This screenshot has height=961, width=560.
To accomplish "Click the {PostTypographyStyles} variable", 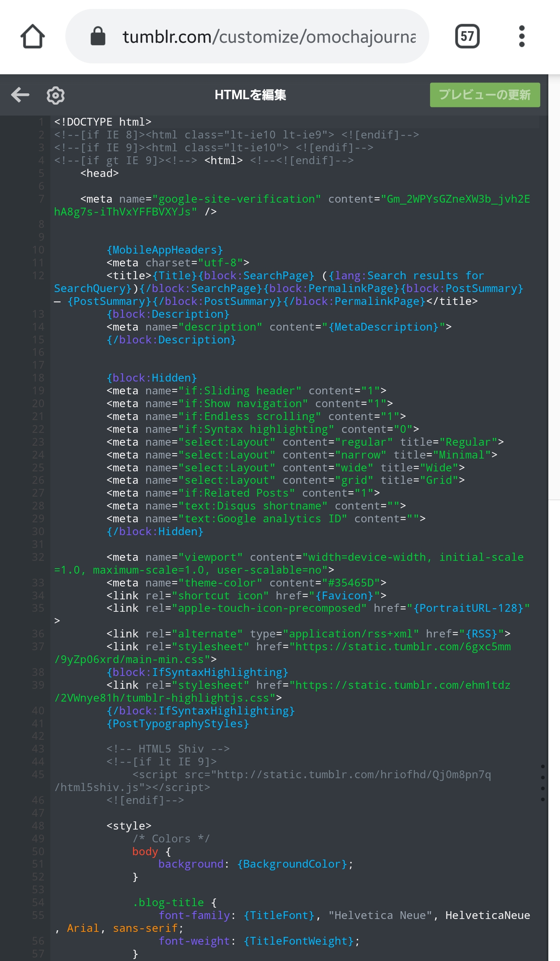I will click(x=178, y=724).
